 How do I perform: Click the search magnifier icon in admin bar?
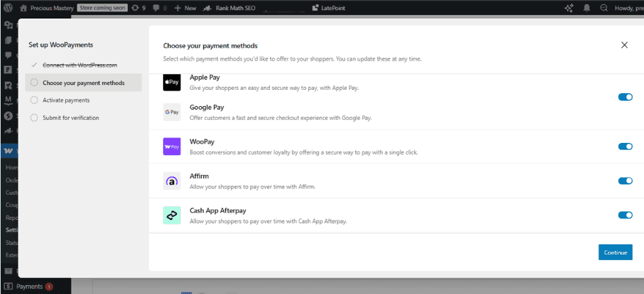coord(604,7)
